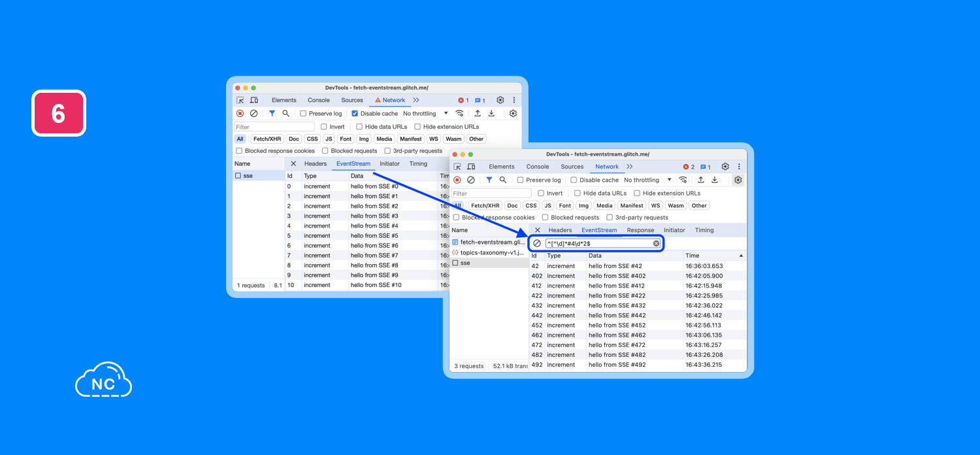Click the export HAR icon in front DevTools window
Viewport: 980px width, 455px height.
[x=715, y=180]
